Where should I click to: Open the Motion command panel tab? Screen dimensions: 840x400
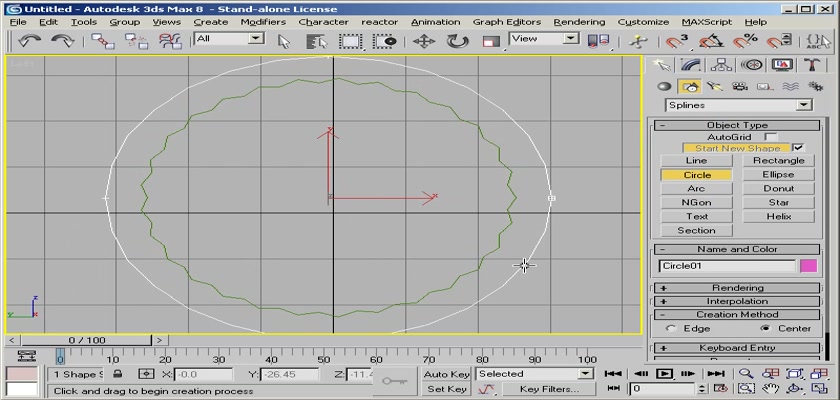point(752,65)
